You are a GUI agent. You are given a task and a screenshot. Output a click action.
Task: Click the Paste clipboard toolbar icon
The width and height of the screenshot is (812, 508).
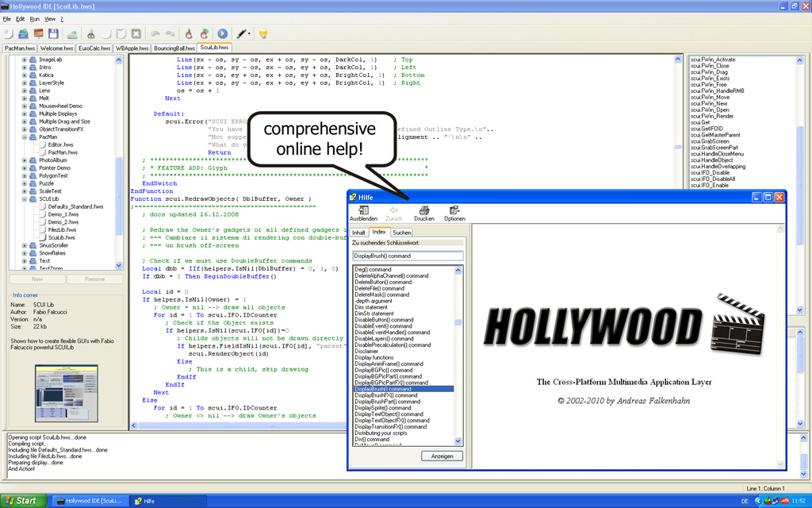[x=121, y=33]
